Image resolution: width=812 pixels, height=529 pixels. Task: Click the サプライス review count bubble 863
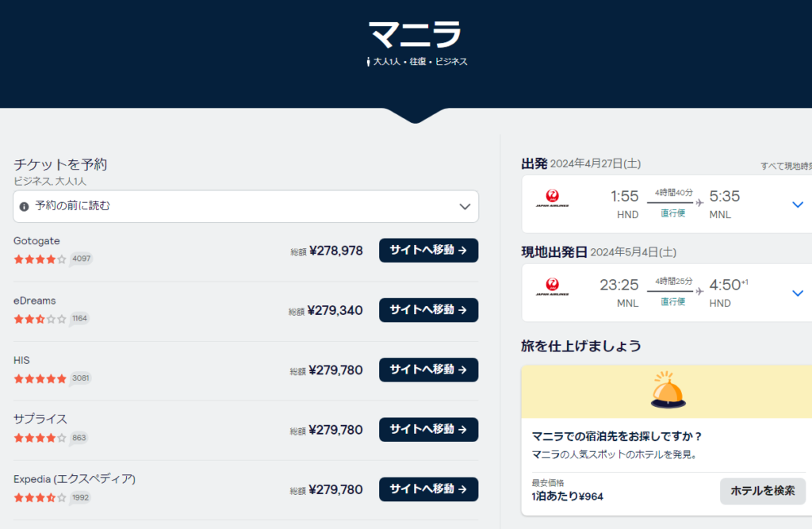click(x=79, y=438)
